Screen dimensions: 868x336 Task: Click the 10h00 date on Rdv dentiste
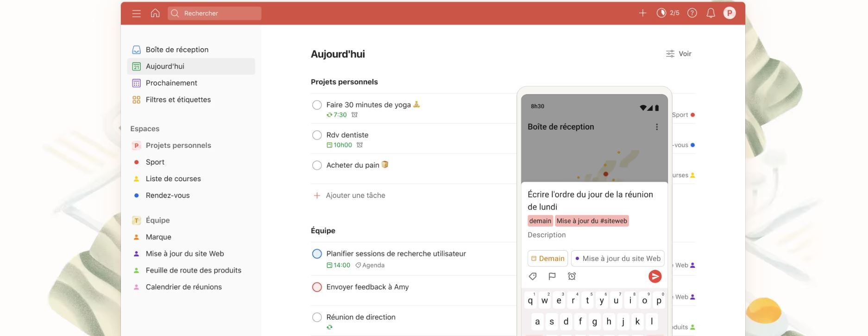point(340,145)
